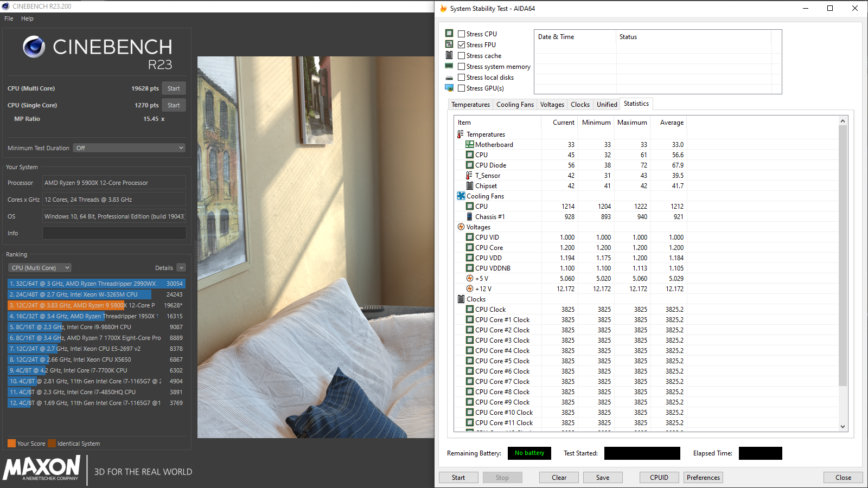Click the brown Identical System legend swatch
Viewport: 868px width, 488px height.
[x=52, y=444]
